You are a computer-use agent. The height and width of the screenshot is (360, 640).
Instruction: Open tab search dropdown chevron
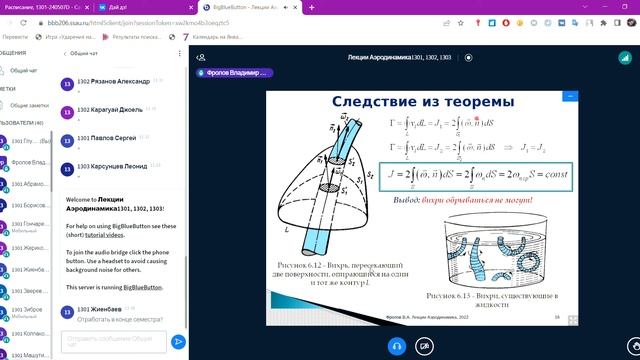[585, 7]
